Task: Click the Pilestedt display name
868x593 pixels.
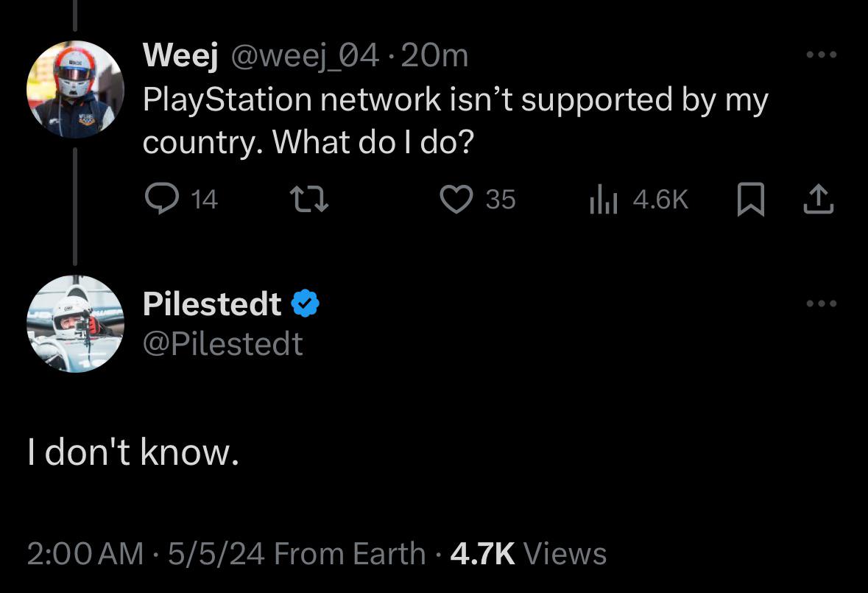Action: coord(212,303)
